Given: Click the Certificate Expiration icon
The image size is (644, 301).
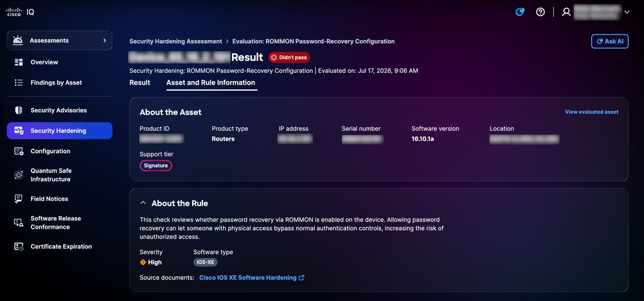Looking at the screenshot, I should [19, 246].
